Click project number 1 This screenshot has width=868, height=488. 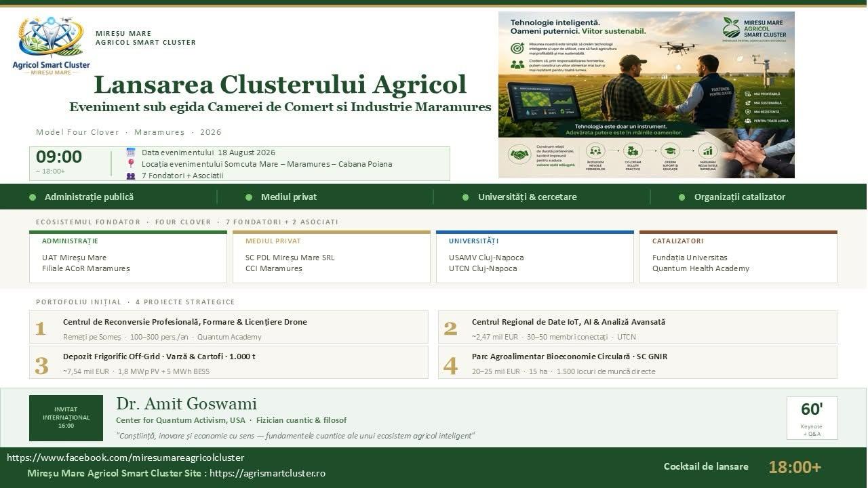41,329
